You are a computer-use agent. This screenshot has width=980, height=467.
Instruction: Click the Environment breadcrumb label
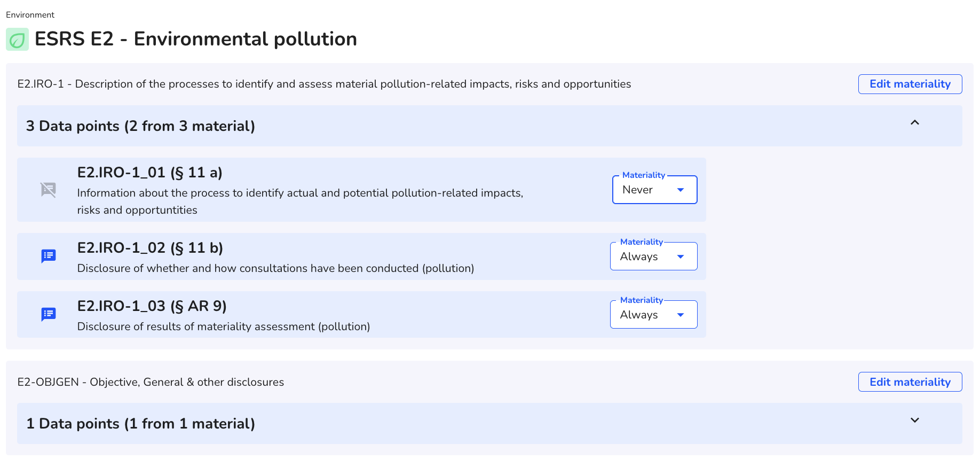[x=30, y=15]
